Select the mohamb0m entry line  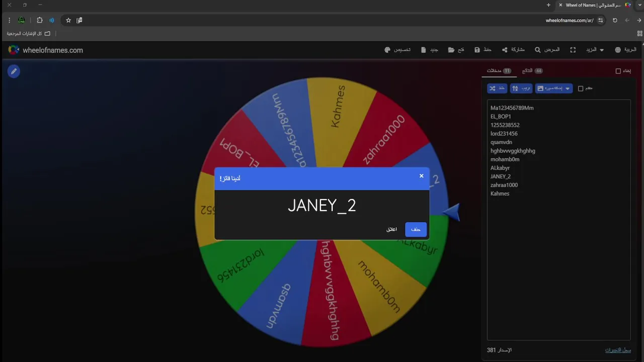coord(505,159)
